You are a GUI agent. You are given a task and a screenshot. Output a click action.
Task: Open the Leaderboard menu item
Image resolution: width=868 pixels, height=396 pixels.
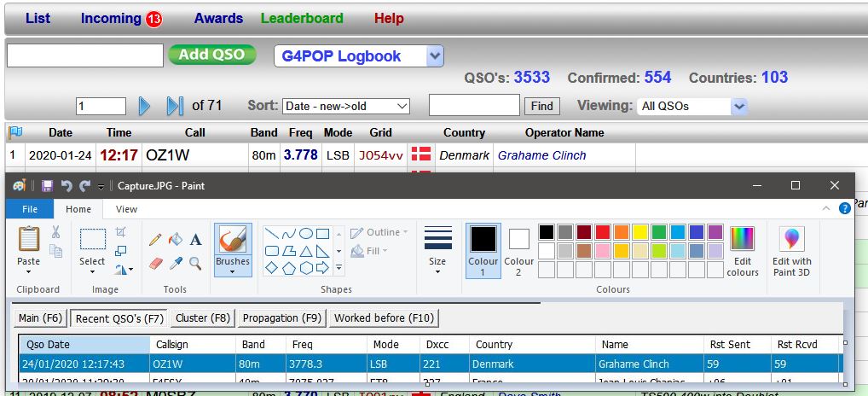(302, 18)
